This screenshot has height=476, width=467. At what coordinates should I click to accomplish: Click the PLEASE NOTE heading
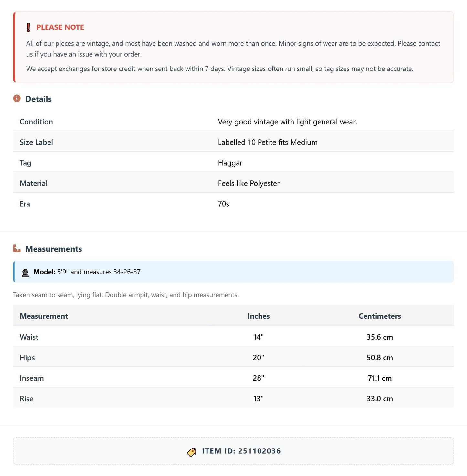pos(60,27)
